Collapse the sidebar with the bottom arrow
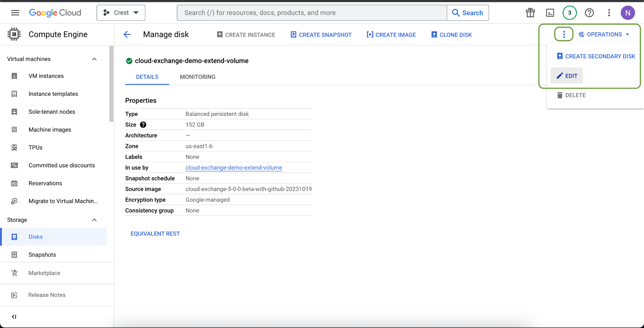 pyautogui.click(x=14, y=317)
